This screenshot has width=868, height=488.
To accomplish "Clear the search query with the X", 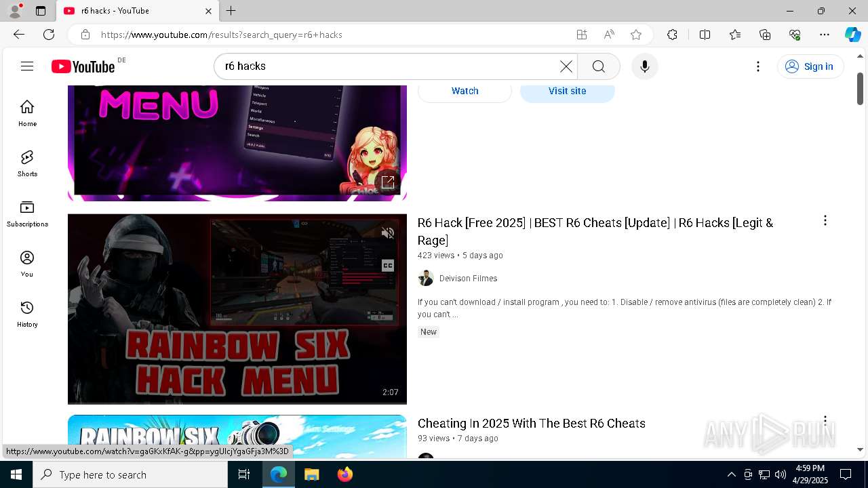I will coord(566,66).
